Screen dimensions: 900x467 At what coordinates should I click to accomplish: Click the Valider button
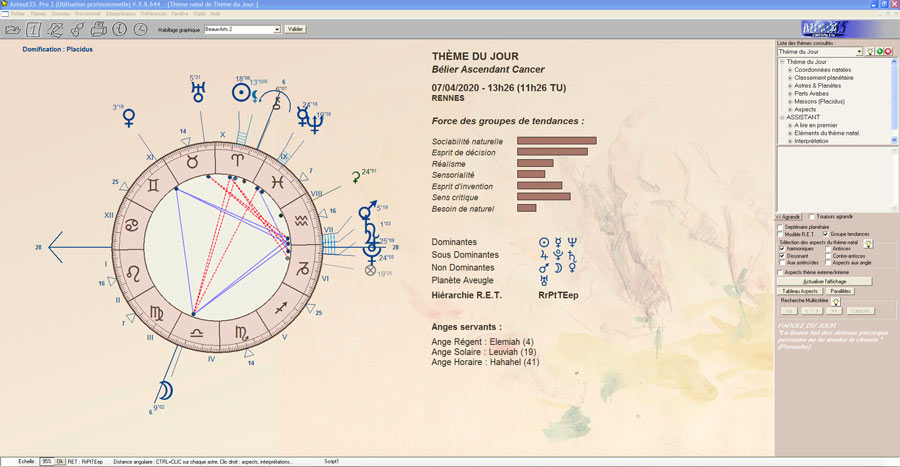pyautogui.click(x=295, y=29)
